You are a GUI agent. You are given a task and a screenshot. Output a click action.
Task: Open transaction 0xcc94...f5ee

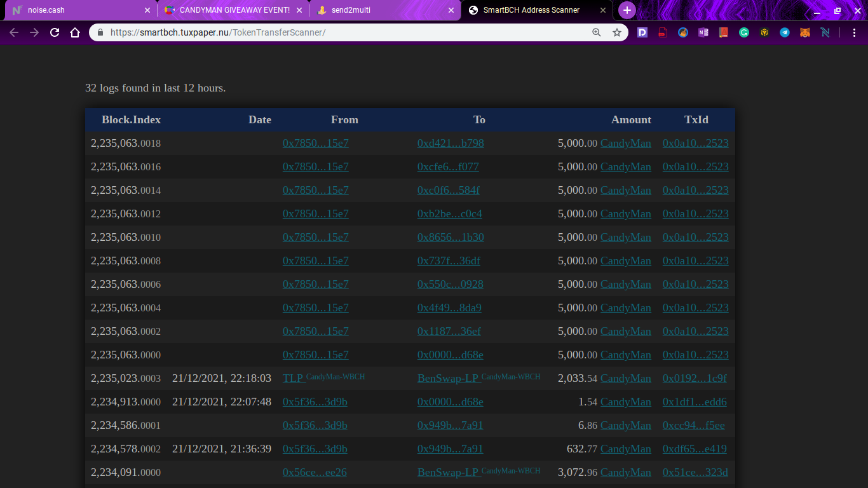[x=694, y=425]
